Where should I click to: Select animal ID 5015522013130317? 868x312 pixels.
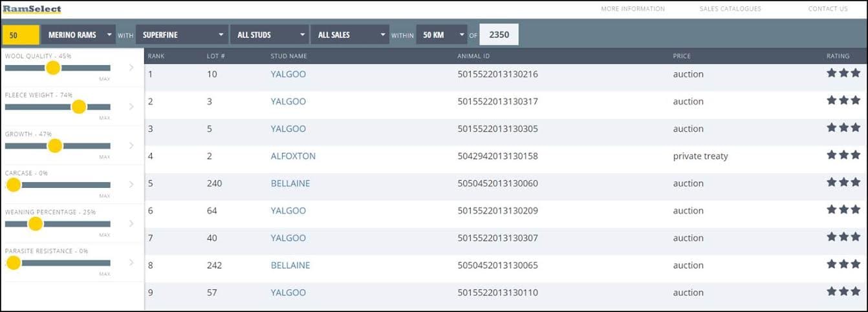pos(497,101)
